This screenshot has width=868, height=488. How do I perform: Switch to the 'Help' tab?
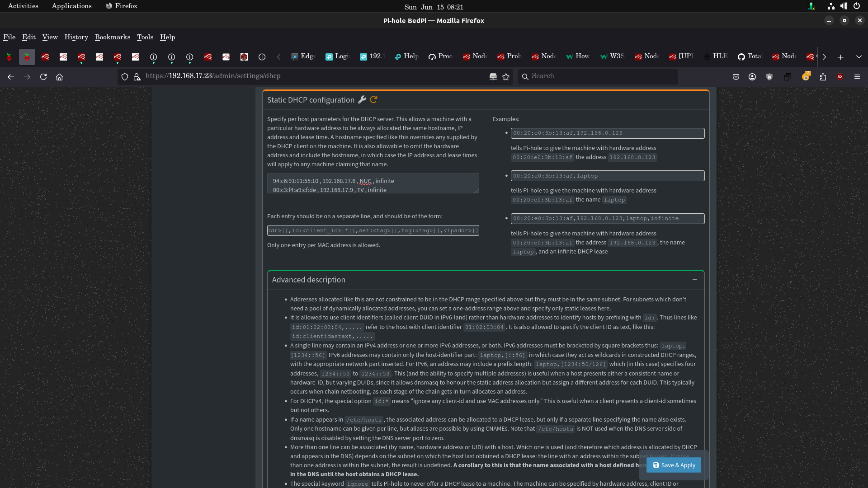pyautogui.click(x=406, y=56)
